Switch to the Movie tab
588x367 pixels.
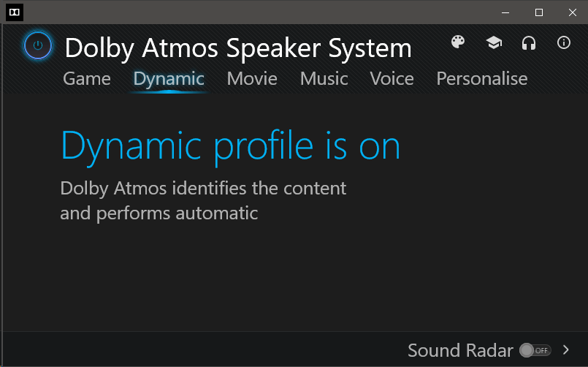click(252, 79)
